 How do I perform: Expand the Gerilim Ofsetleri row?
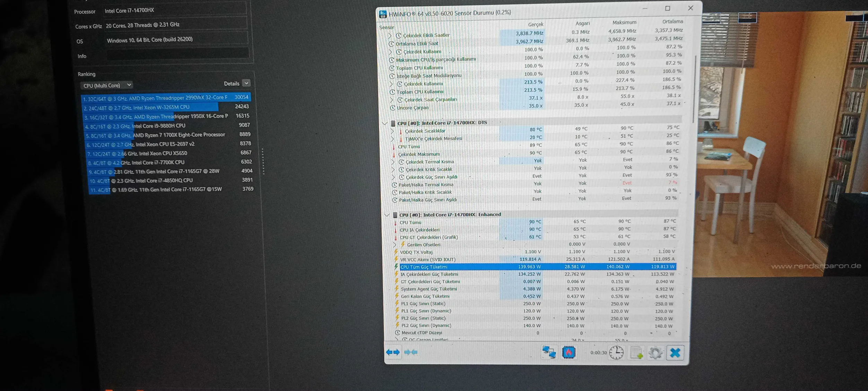394,245
